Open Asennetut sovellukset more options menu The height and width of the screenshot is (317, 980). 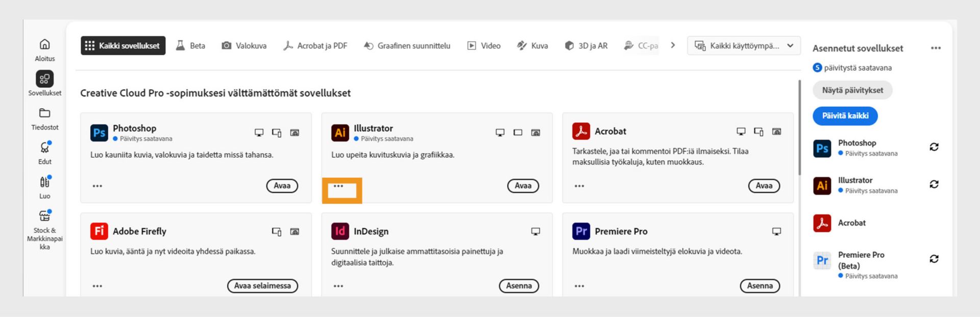point(936,48)
